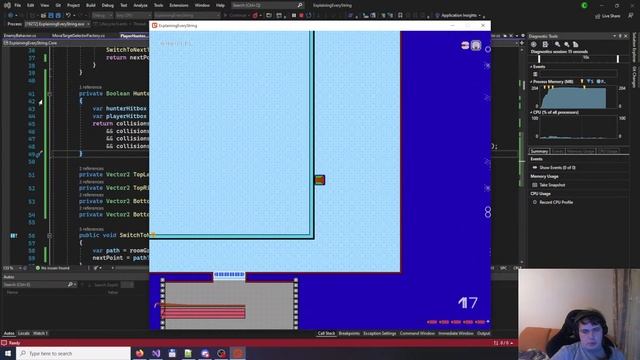Collapse the Events section in Diagnostic Tools

531,67
